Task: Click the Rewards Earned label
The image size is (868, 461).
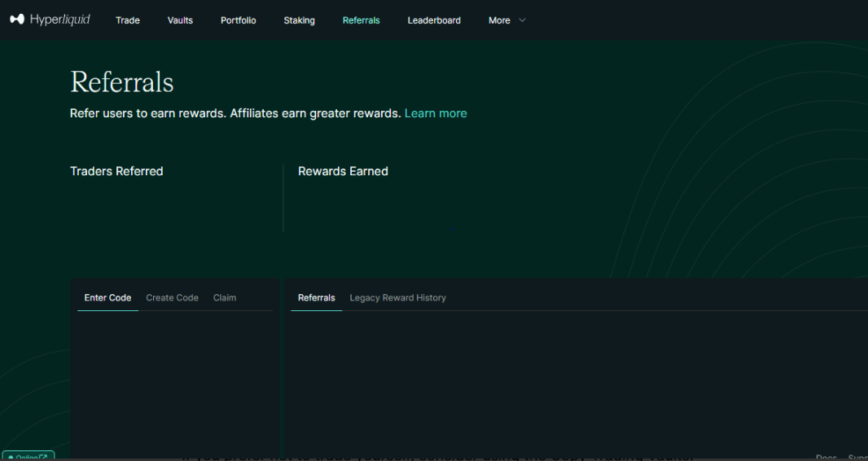Action: coord(343,172)
